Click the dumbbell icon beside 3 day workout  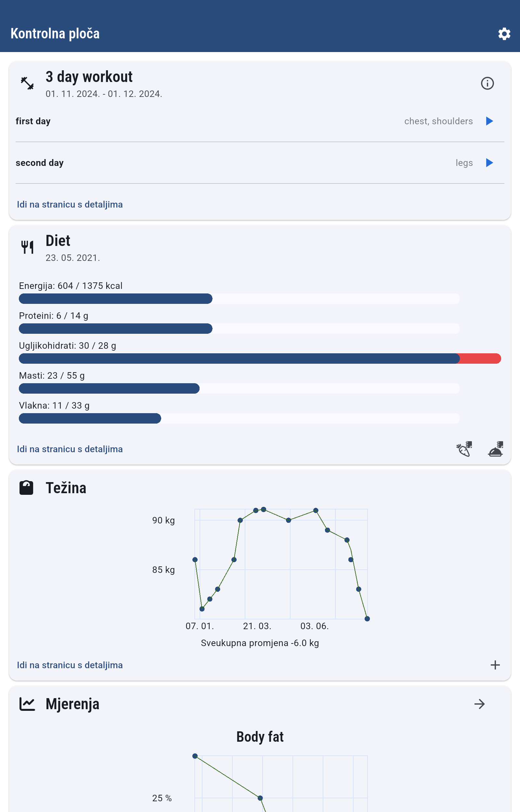click(27, 83)
